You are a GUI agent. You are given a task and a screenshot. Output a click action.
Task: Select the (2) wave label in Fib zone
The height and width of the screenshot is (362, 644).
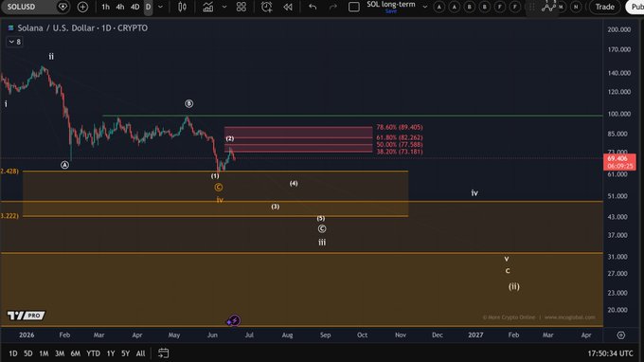click(230, 138)
